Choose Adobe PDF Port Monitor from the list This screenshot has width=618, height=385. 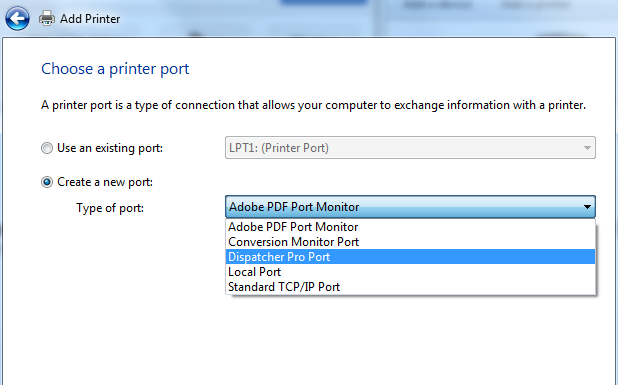tap(410, 227)
